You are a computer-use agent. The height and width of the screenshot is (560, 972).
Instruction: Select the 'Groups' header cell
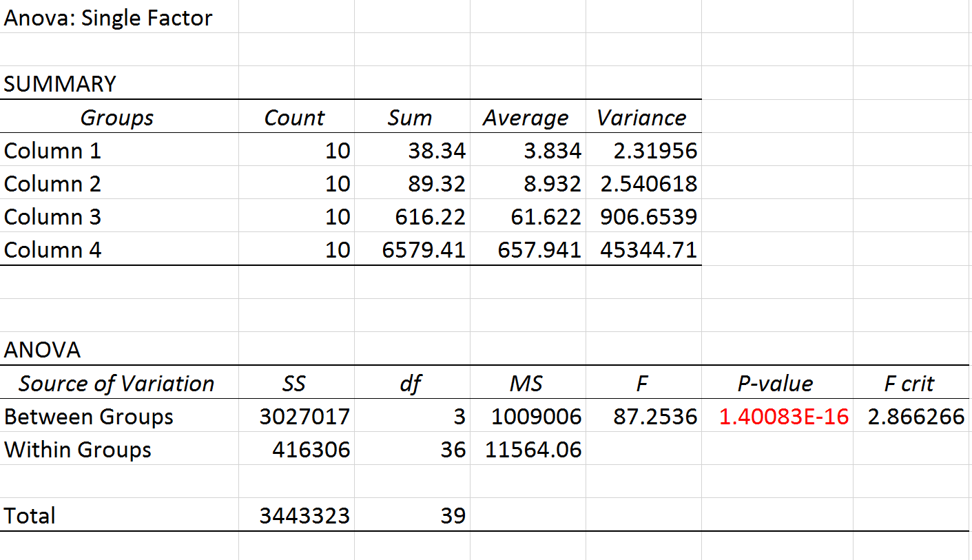pyautogui.click(x=116, y=118)
